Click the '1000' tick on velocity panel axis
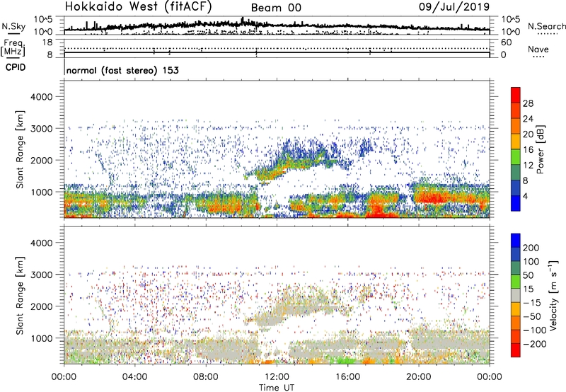Viewport: 566px width, 392px height. [x=42, y=338]
